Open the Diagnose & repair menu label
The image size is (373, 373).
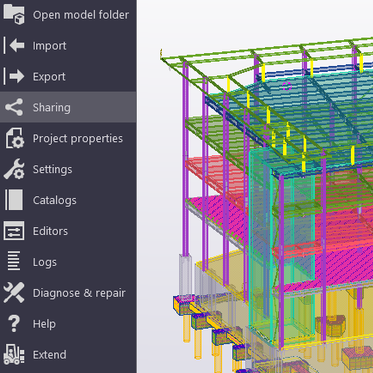[79, 293]
